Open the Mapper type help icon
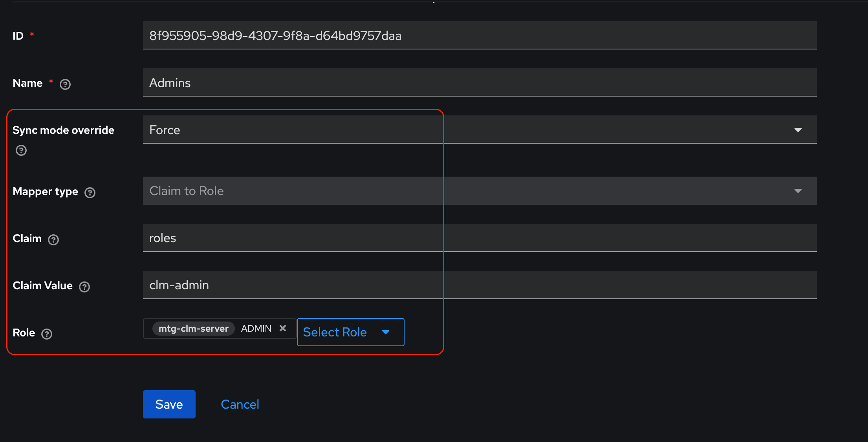 [90, 192]
